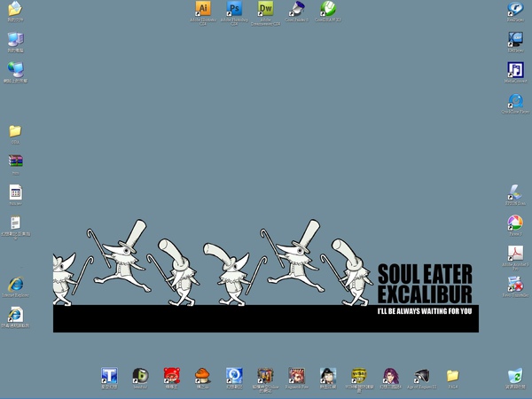Image resolution: width=532 pixels, height=399 pixels.
Task: Open the WinRAR archive file icon
Action: [16, 161]
